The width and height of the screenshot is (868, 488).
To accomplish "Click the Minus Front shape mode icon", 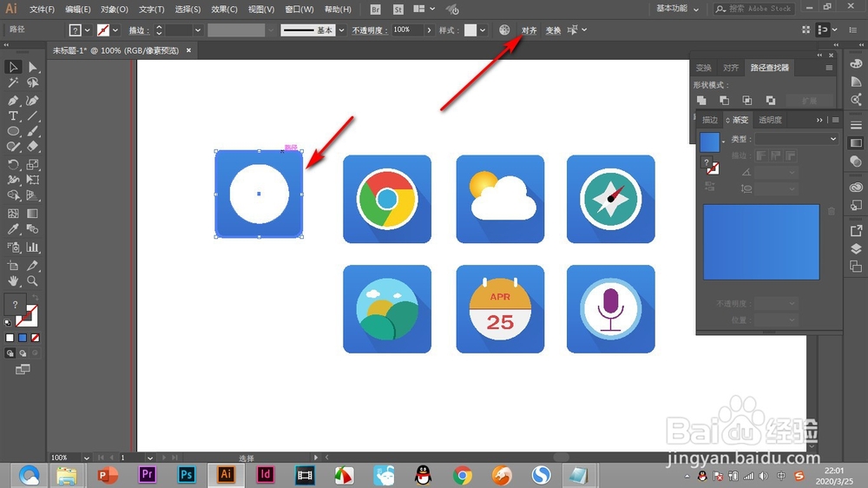I will click(724, 100).
